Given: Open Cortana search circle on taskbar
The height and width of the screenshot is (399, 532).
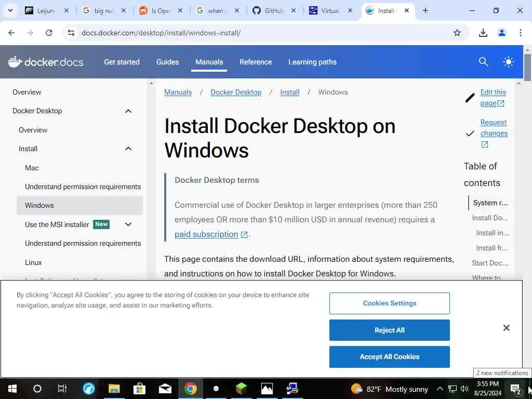Looking at the screenshot, I should click(x=37, y=389).
